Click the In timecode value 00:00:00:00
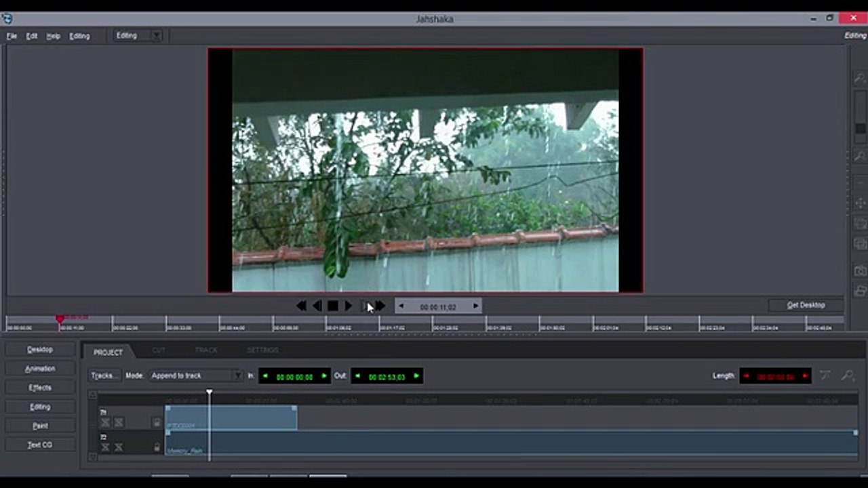 click(x=294, y=377)
